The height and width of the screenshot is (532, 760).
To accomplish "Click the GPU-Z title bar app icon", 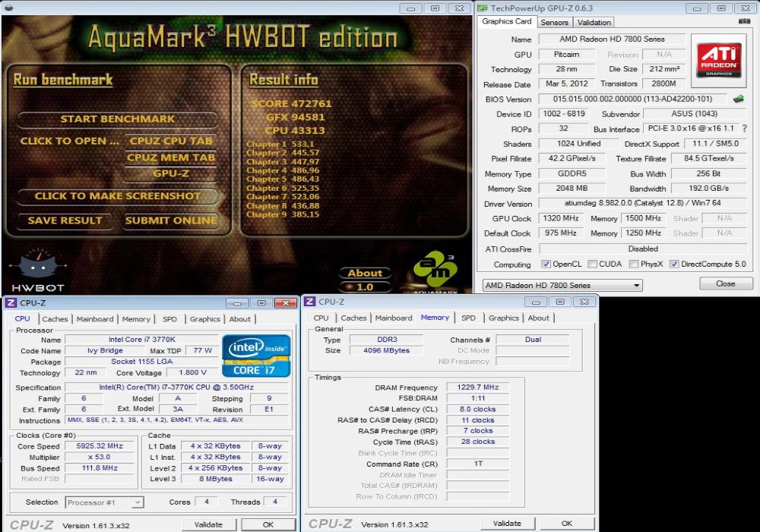I will 483,8.
